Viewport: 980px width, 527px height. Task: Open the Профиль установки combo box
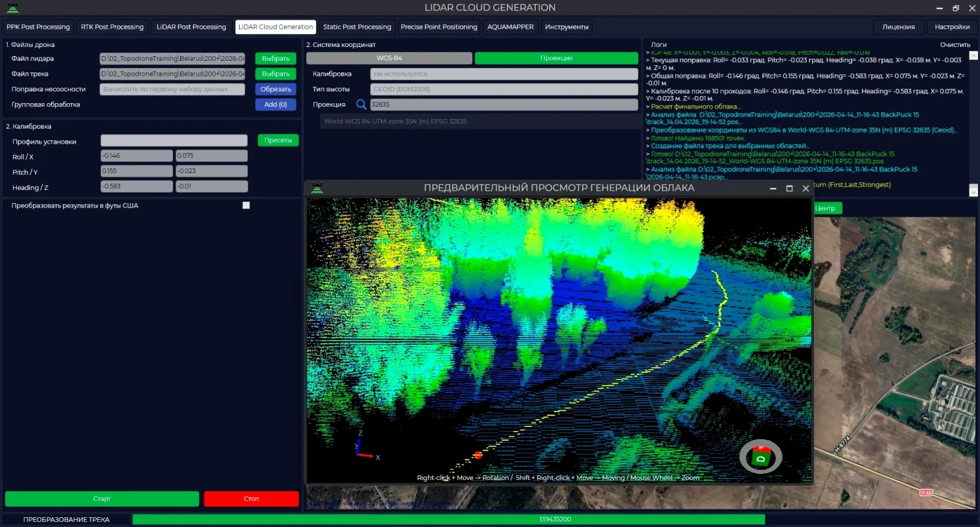[x=174, y=140]
